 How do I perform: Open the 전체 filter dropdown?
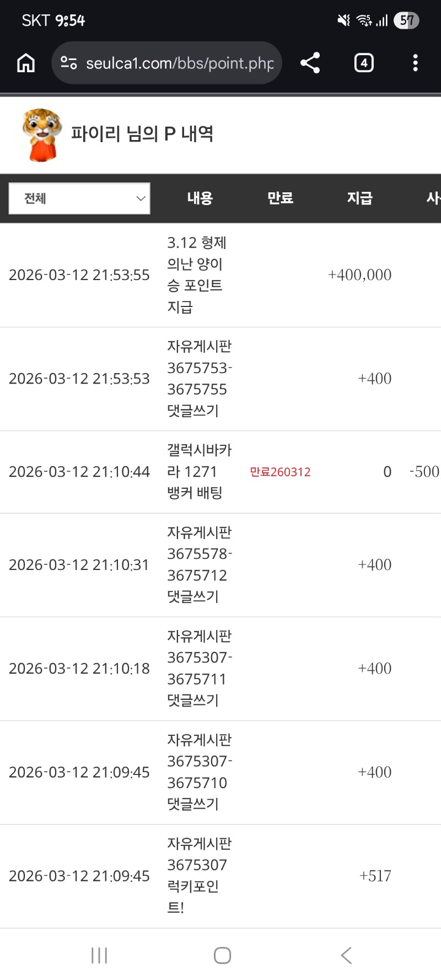pyautogui.click(x=79, y=198)
